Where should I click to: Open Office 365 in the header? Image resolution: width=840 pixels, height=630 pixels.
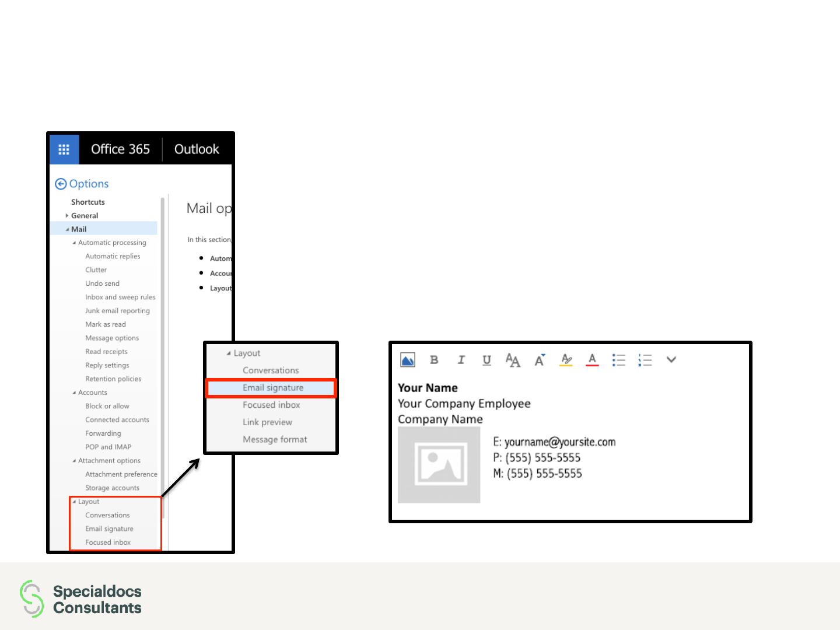point(120,149)
